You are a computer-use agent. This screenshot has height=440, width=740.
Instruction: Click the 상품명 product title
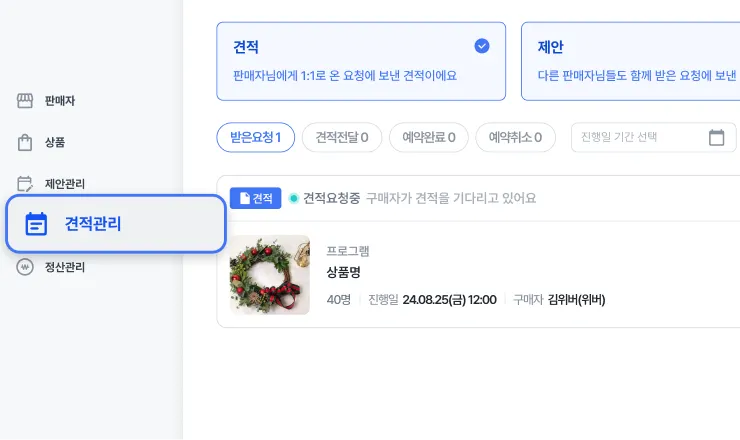(344, 272)
